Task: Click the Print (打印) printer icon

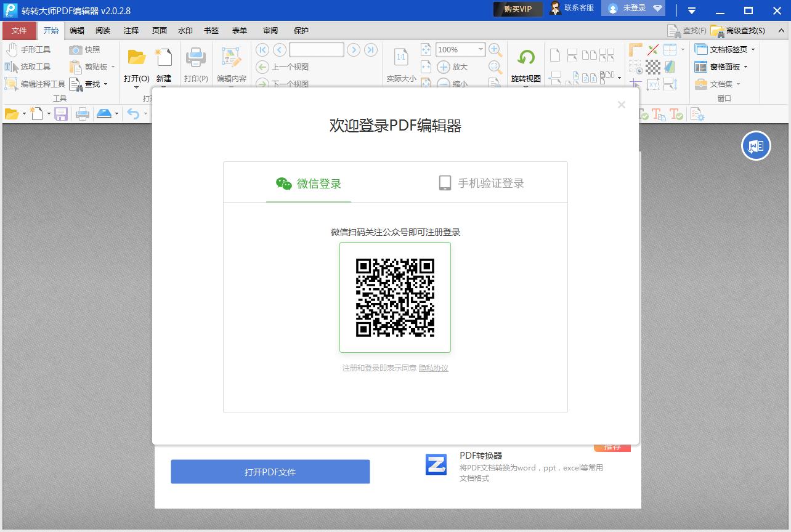Action: [196, 58]
